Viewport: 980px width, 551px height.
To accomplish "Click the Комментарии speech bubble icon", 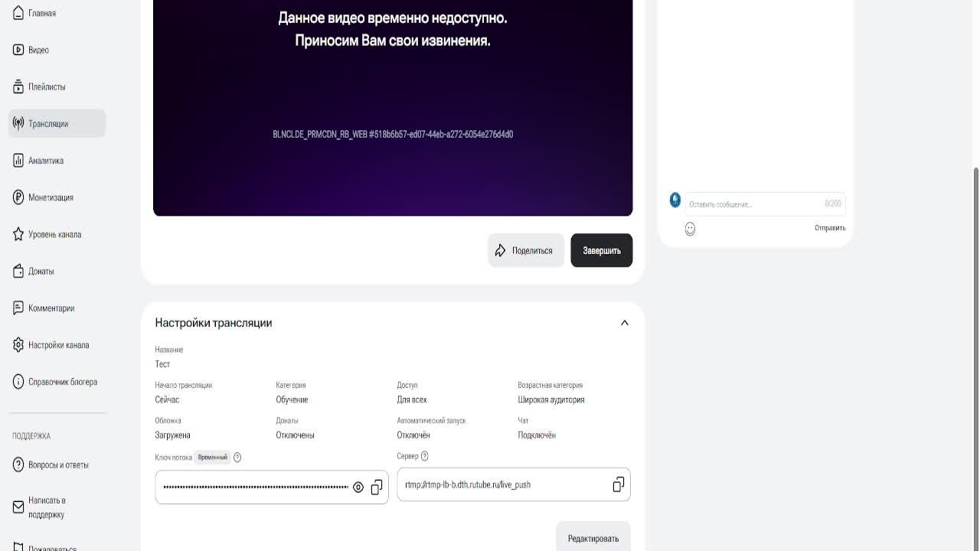I will (x=18, y=308).
